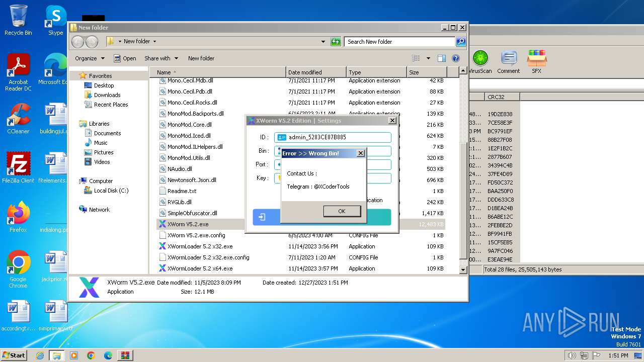
Task: Click New folder in Explorer toolbar
Action: 201,58
